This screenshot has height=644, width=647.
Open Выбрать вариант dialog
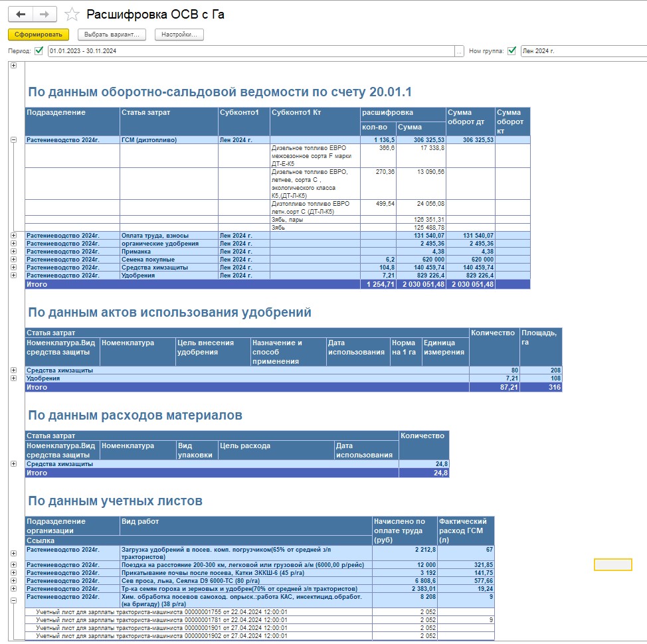point(112,35)
